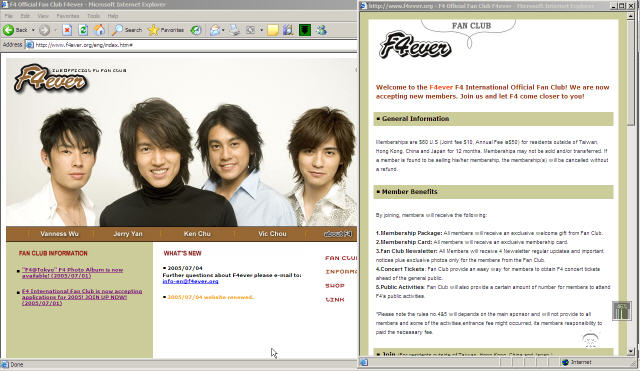
Task: Print the page using the printer icon
Action: [x=235, y=30]
